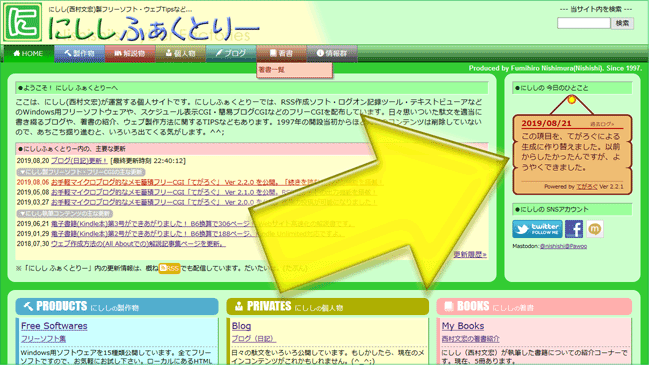This screenshot has height=365, width=649.
Task: Open the 個人物 navigation menu
Action: 180,53
